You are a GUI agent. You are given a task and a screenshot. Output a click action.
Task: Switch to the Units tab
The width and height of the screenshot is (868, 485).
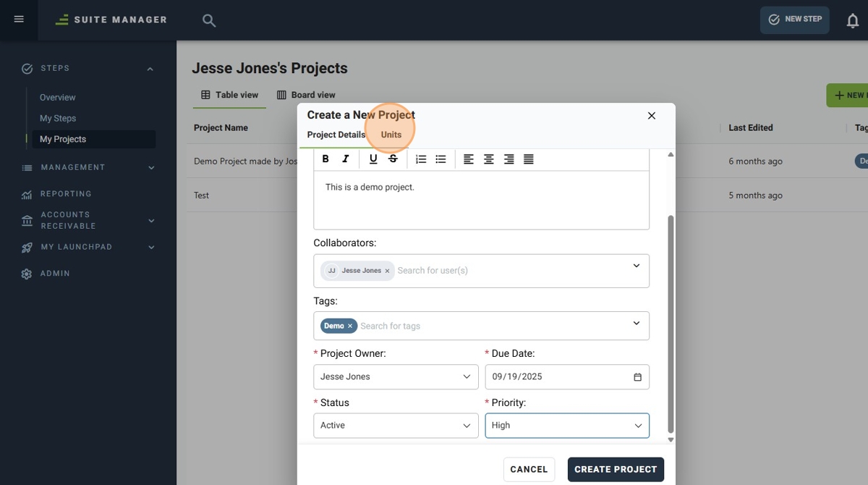pos(391,135)
